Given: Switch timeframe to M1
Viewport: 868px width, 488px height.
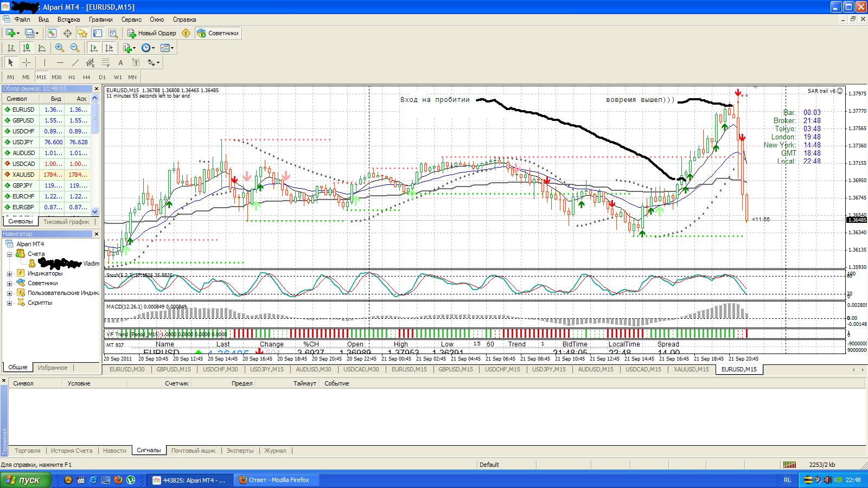Looking at the screenshot, I should coord(11,77).
